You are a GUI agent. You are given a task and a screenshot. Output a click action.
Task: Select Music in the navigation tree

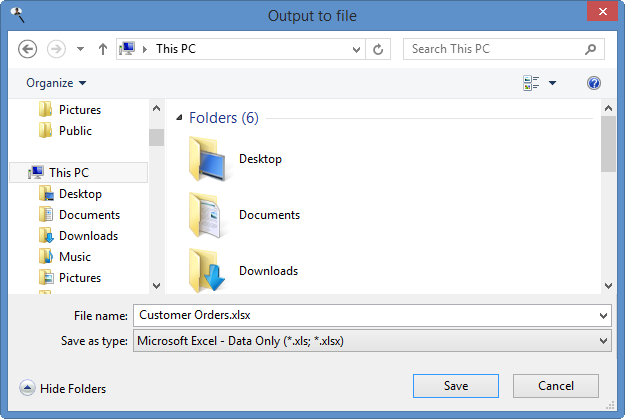[x=74, y=257]
